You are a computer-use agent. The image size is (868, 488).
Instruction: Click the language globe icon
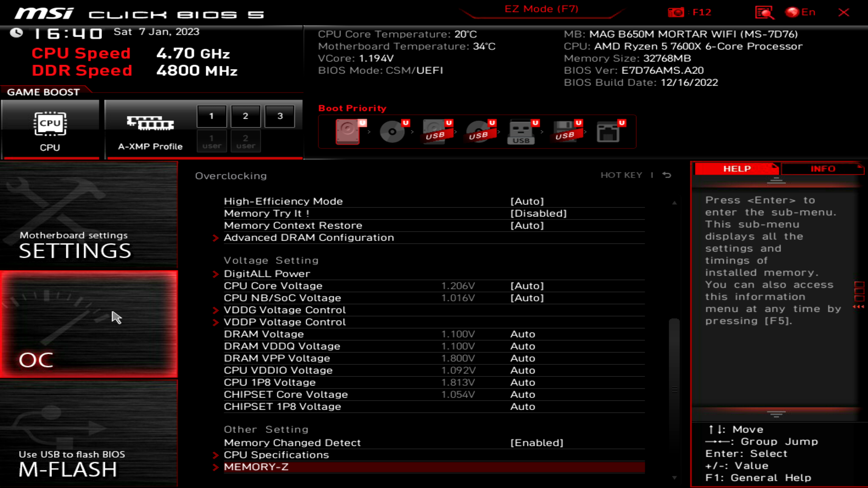click(792, 12)
